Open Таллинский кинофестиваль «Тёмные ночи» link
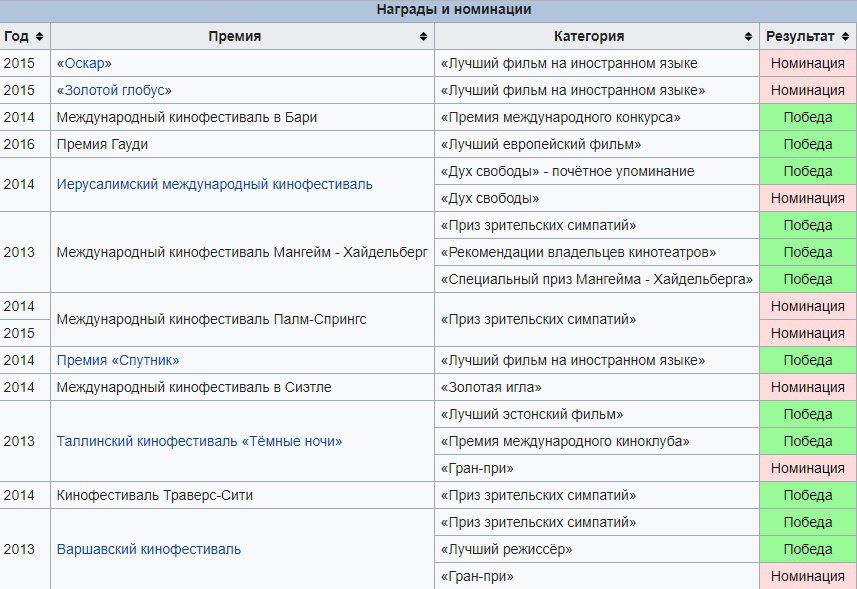The width and height of the screenshot is (857, 589). (199, 441)
